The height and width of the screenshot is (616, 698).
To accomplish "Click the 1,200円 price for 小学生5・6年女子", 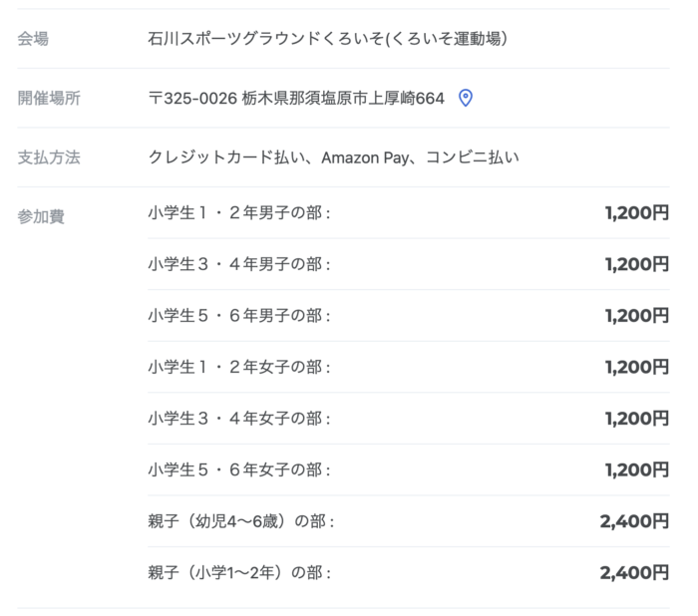I will click(636, 469).
